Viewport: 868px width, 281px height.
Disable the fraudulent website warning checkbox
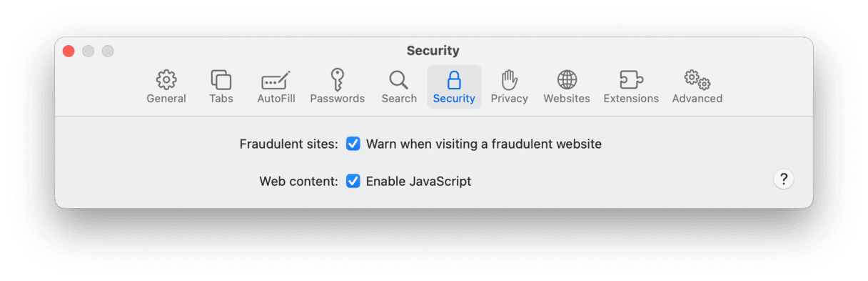pyautogui.click(x=353, y=144)
